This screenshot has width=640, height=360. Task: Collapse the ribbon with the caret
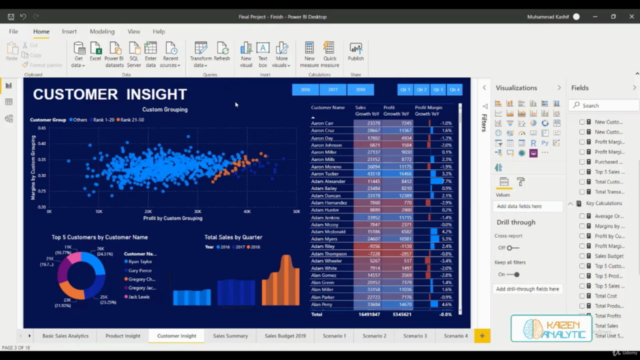[x=637, y=73]
